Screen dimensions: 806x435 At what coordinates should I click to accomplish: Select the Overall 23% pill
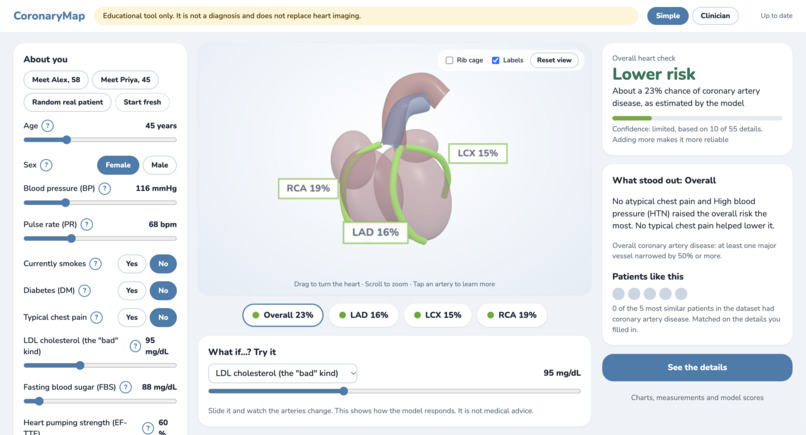click(283, 315)
